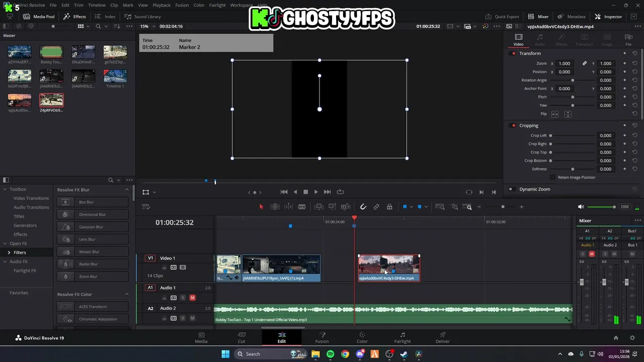Adjust the timeline zoom slider
Image resolution: width=644 pixels, height=362 pixels.
(503, 207)
